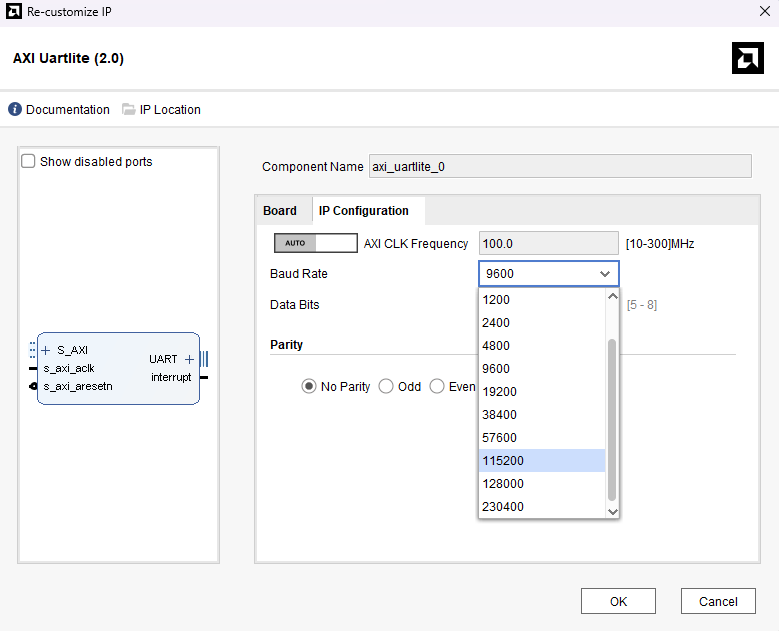Open the IP Configuration tab
The height and width of the screenshot is (631, 779).
coord(364,211)
